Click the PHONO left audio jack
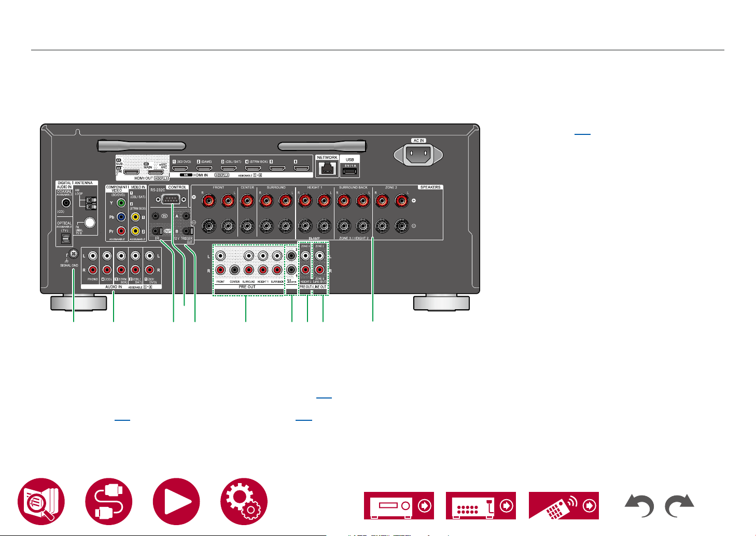The image size is (756, 536). tap(92, 255)
